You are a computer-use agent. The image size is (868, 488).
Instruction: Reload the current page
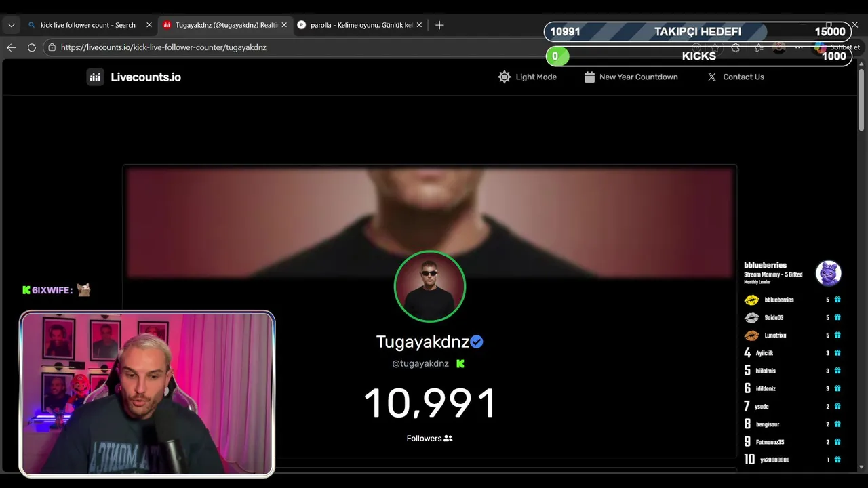(x=31, y=47)
